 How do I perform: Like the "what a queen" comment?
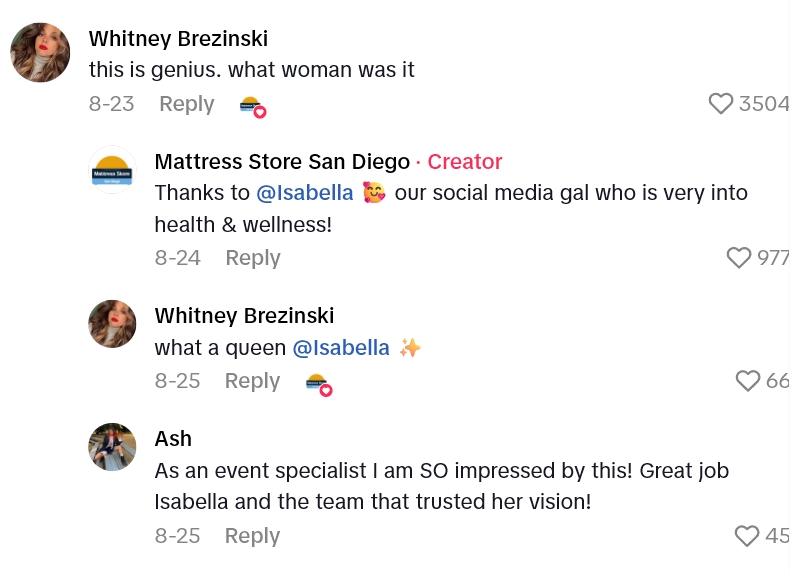click(x=748, y=381)
